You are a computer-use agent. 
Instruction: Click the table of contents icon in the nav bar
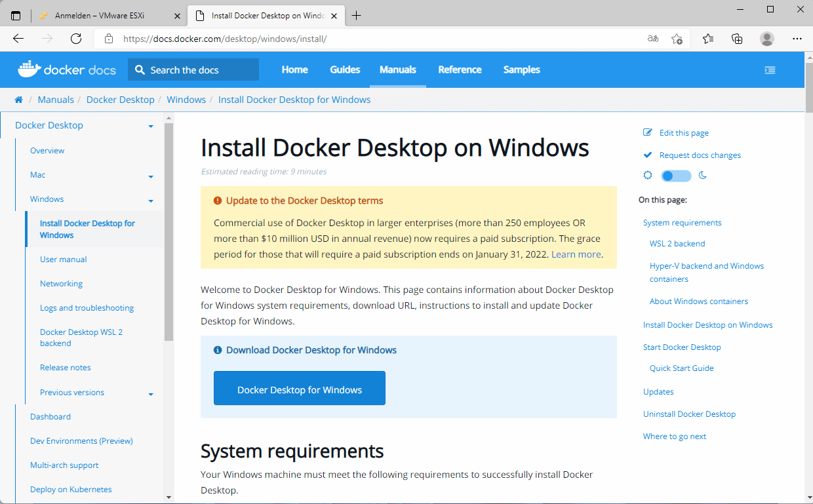point(769,69)
